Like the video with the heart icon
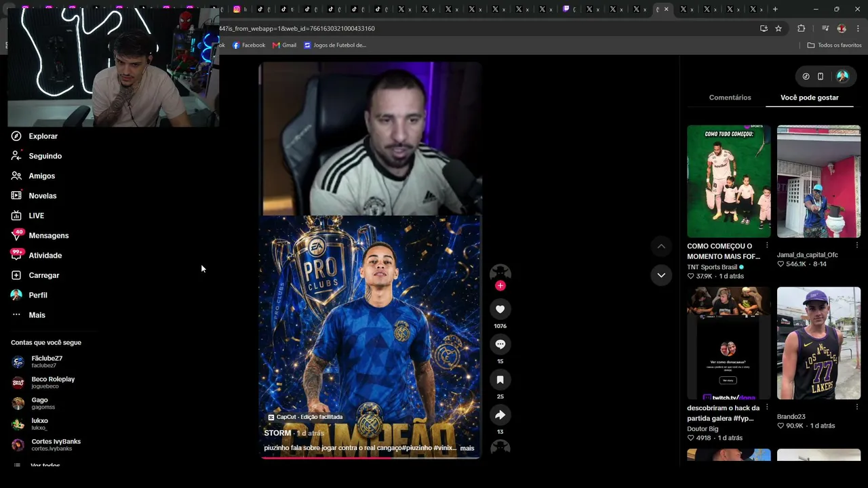This screenshot has width=868, height=488. [500, 309]
